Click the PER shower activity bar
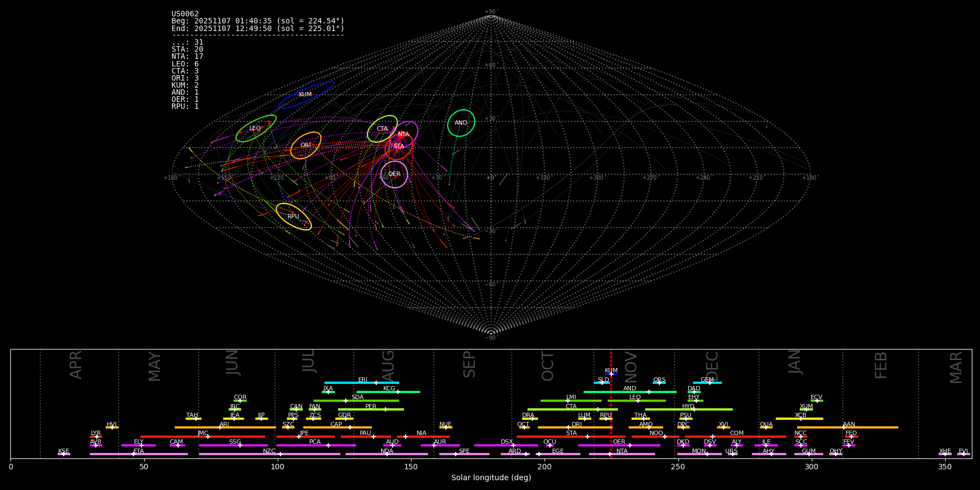Image resolution: width=980 pixels, height=490 pixels. click(371, 409)
